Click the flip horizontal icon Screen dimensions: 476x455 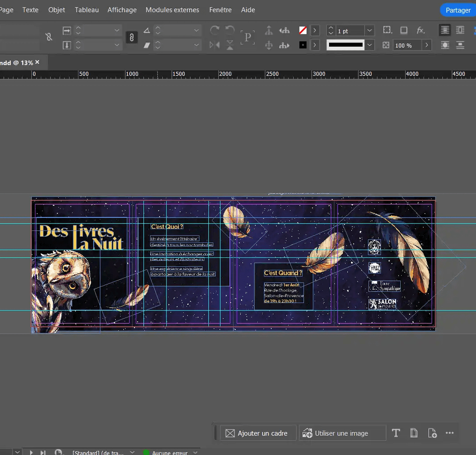pyautogui.click(x=215, y=45)
